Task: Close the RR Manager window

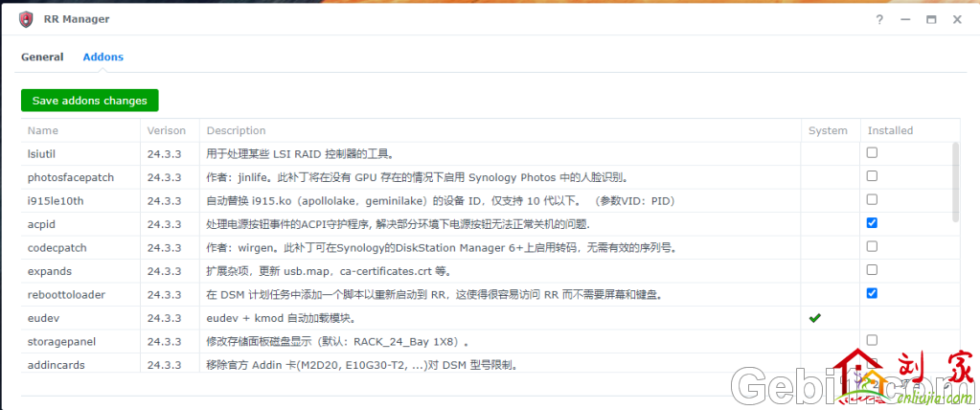Action: pos(955,19)
